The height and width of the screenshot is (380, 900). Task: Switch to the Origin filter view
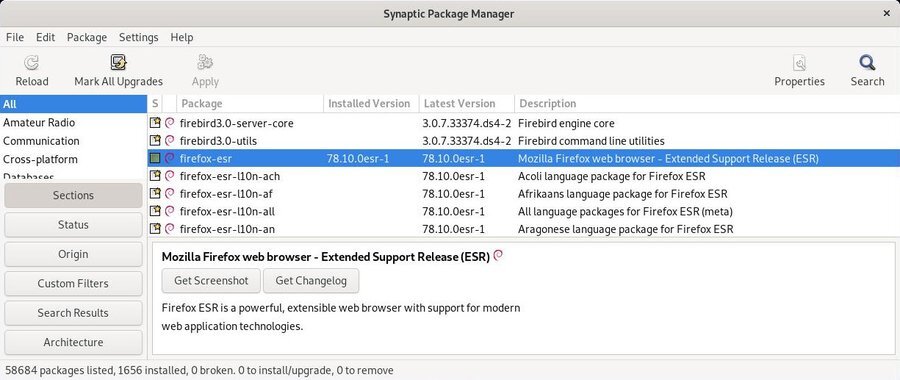pos(73,254)
